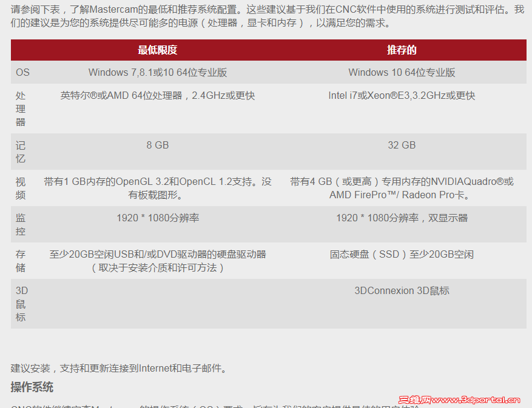Image resolution: width=532 pixels, height=408 pixels.
Task: Select the 3D鼠标 row label
Action: (21, 304)
